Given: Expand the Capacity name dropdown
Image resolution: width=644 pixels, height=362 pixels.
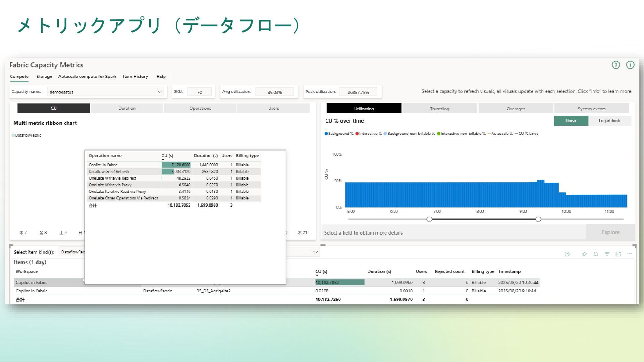Looking at the screenshot, I should coord(160,92).
